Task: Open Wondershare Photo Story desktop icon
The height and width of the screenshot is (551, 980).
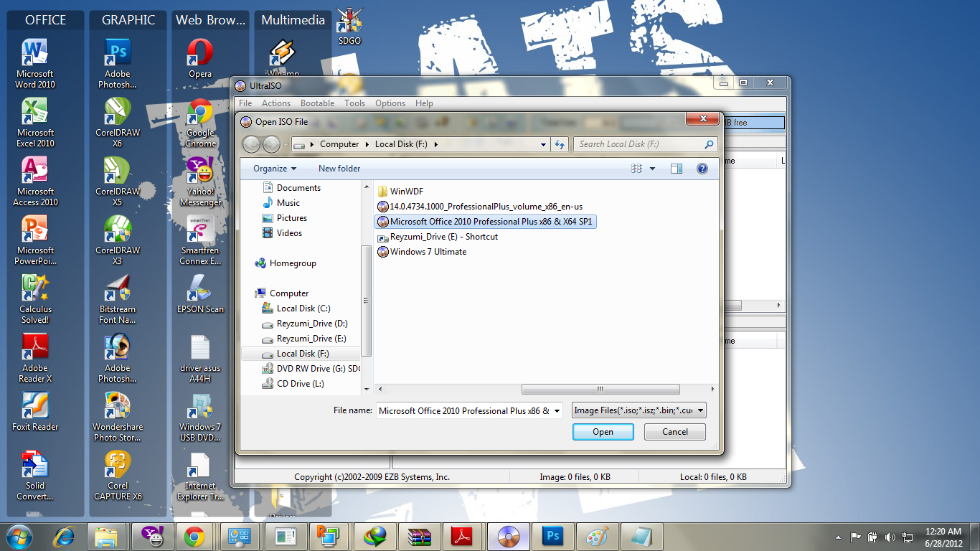Action: pyautogui.click(x=118, y=416)
